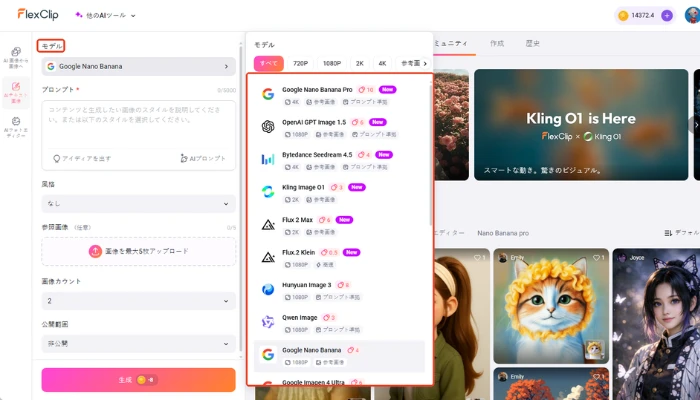The image size is (700, 400).
Task: Click Emily's avatar on the cat image
Action: tap(503, 258)
